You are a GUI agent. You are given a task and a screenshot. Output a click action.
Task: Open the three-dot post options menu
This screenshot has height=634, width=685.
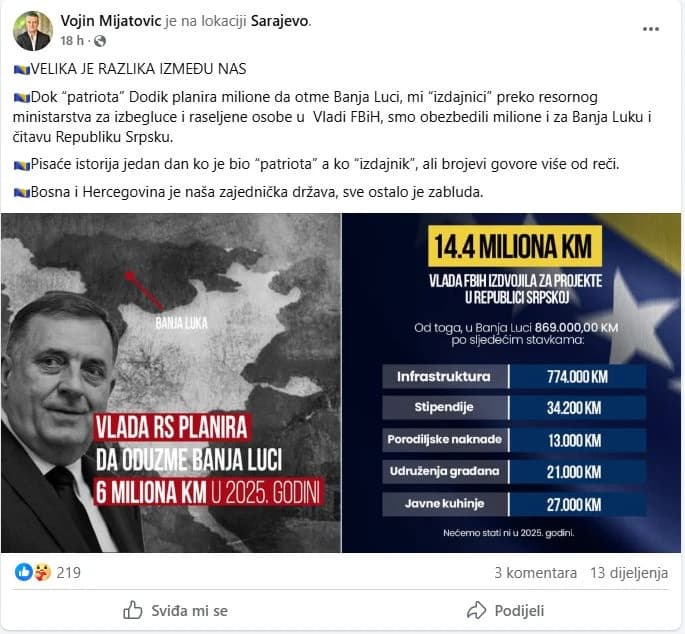point(650,29)
